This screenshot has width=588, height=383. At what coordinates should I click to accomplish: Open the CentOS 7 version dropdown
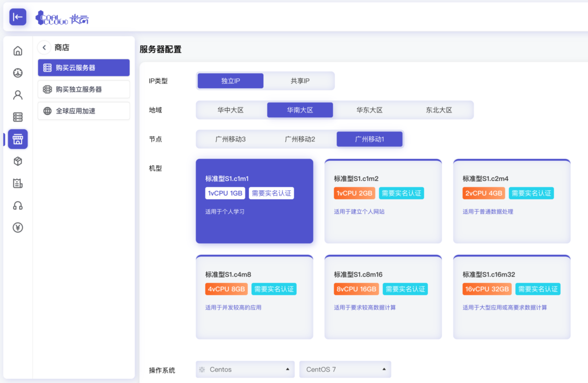[345, 369]
